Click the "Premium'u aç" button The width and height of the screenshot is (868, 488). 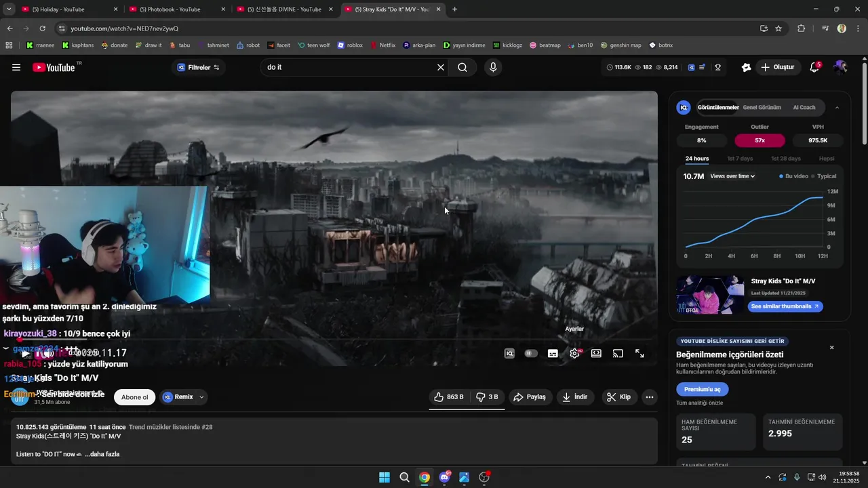coord(703,389)
